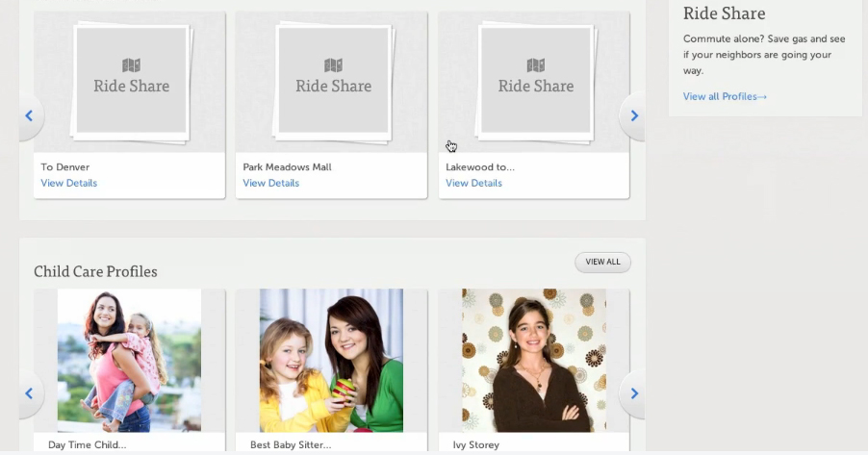Click Park Meadows Mall ride share map icon
The width and height of the screenshot is (868, 455).
coord(333,65)
